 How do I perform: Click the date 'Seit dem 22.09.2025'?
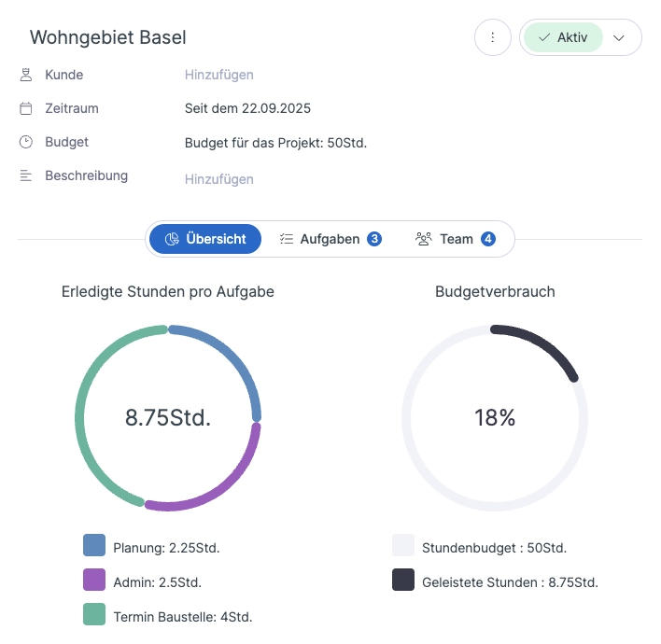(x=247, y=108)
